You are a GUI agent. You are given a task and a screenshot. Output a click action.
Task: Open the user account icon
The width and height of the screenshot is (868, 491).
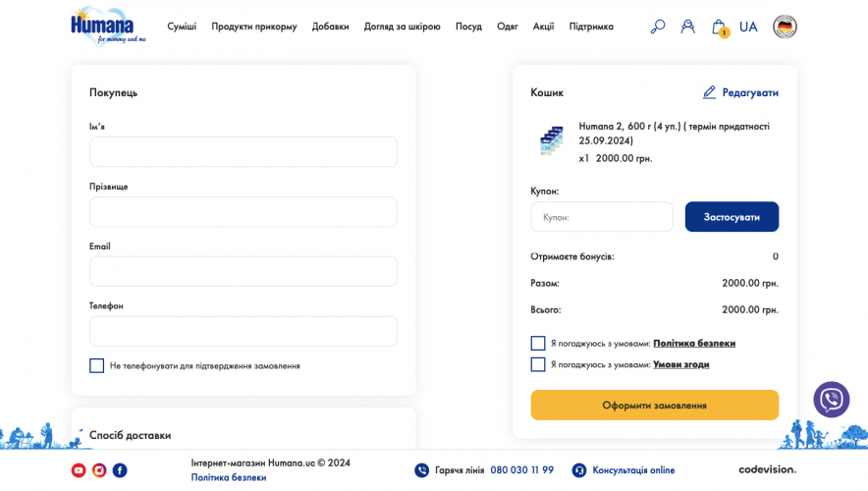click(x=687, y=27)
